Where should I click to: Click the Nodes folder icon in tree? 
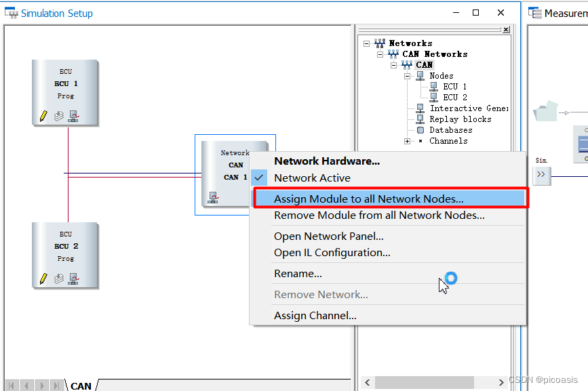coord(420,76)
